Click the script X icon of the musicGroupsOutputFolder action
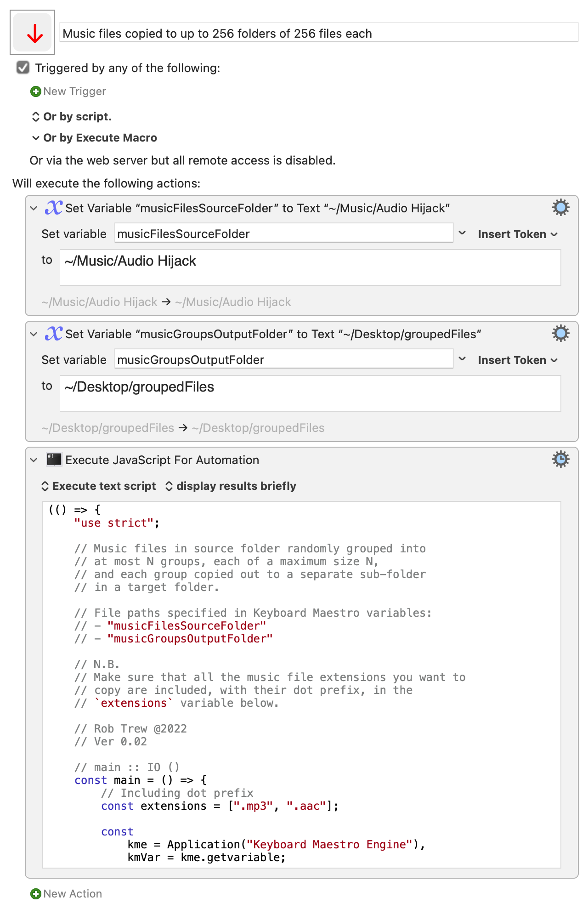The image size is (588, 909). [x=53, y=334]
